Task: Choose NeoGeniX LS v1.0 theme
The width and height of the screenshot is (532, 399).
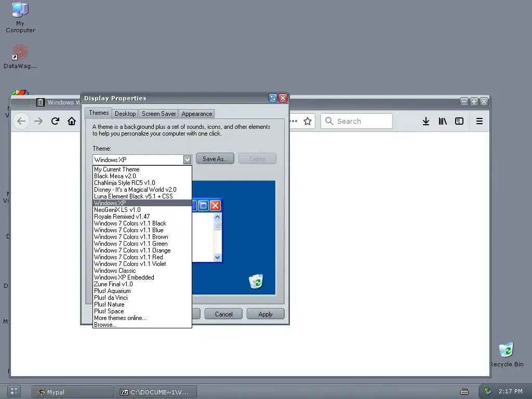Action: coord(142,210)
